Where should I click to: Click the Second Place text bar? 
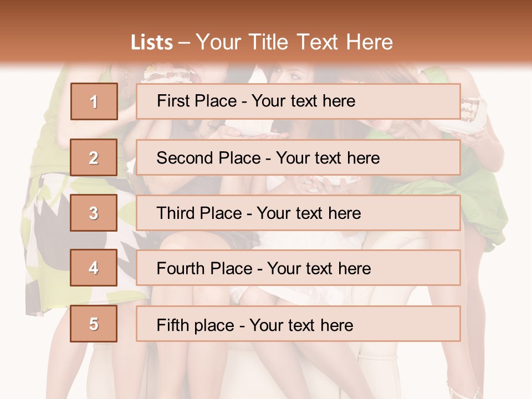tap(298, 157)
